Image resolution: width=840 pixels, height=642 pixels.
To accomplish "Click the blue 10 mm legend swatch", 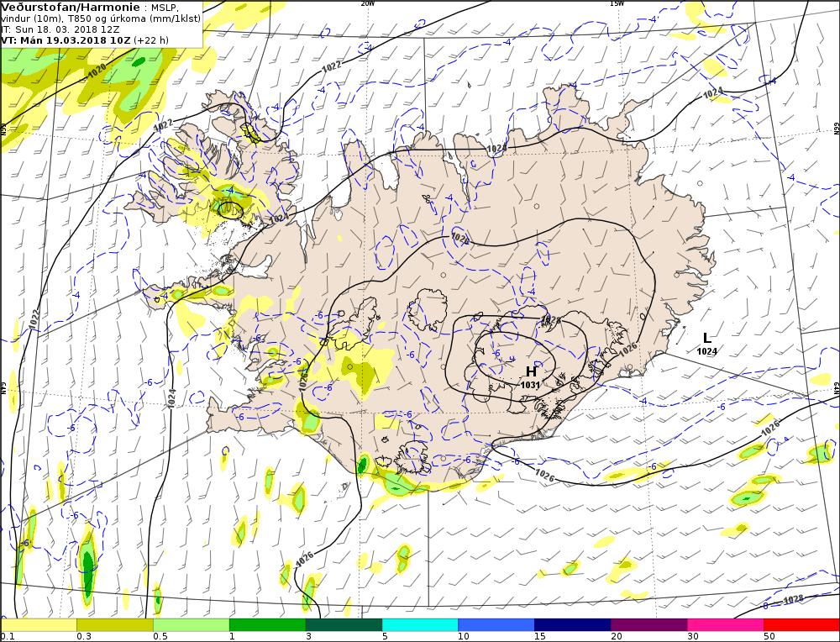I will click(496, 625).
